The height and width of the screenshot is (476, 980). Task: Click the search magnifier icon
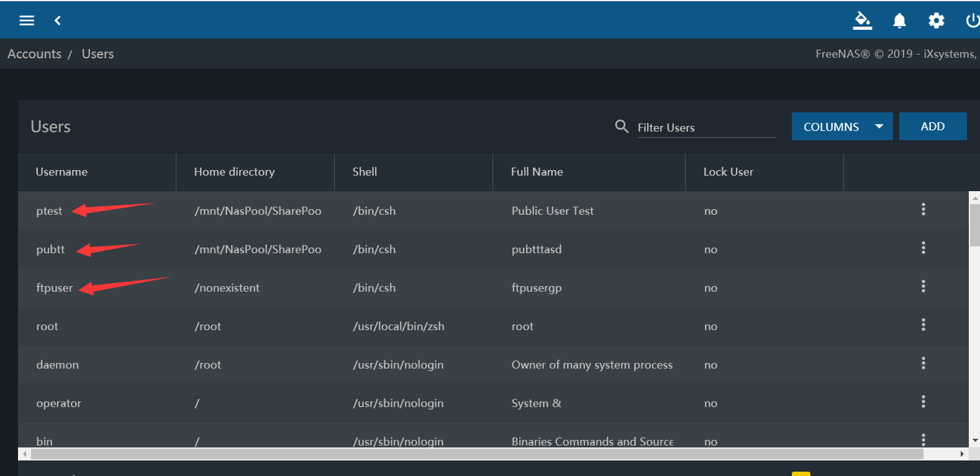pyautogui.click(x=621, y=127)
